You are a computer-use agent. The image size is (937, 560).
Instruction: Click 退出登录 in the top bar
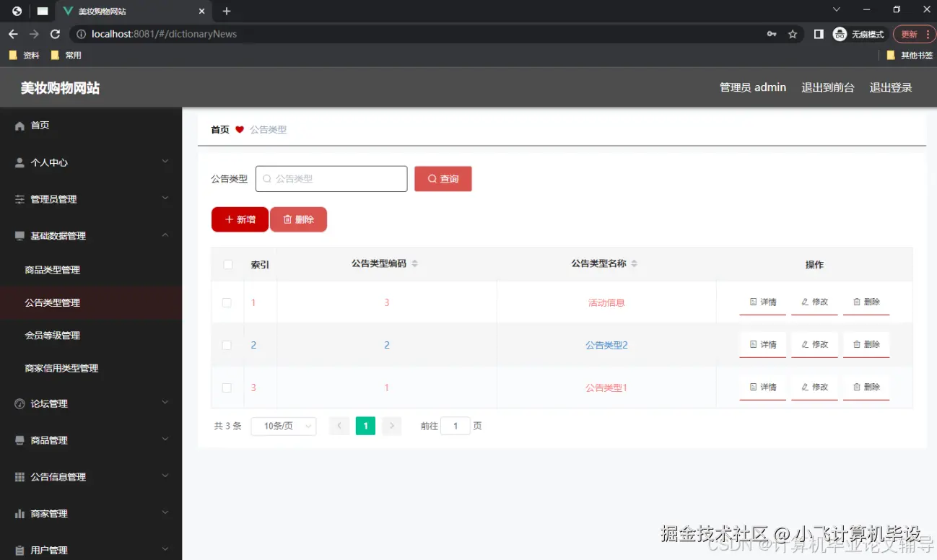(x=890, y=87)
